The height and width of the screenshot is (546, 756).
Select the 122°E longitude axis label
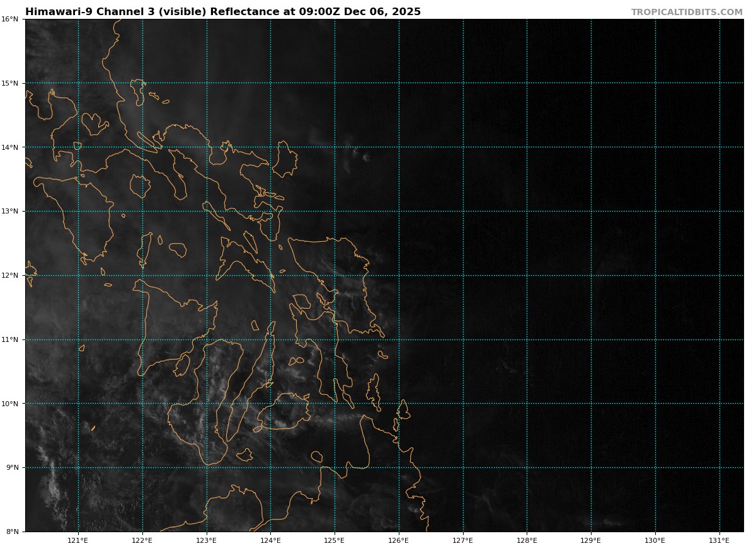tap(142, 540)
